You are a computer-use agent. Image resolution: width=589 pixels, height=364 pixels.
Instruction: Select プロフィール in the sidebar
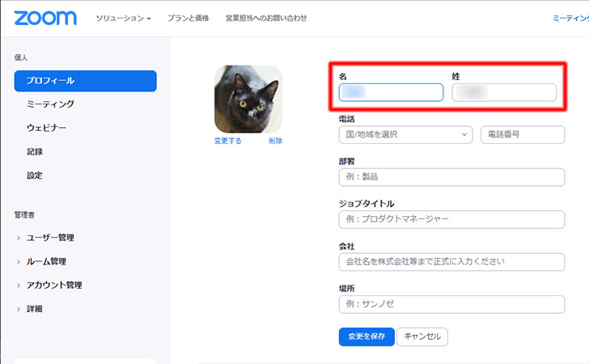tap(85, 81)
